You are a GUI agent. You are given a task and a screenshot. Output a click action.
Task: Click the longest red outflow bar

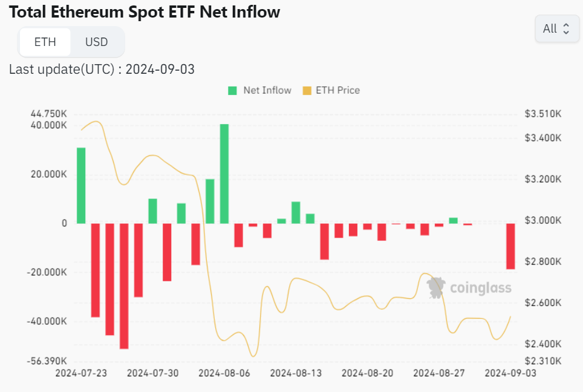coord(124,286)
